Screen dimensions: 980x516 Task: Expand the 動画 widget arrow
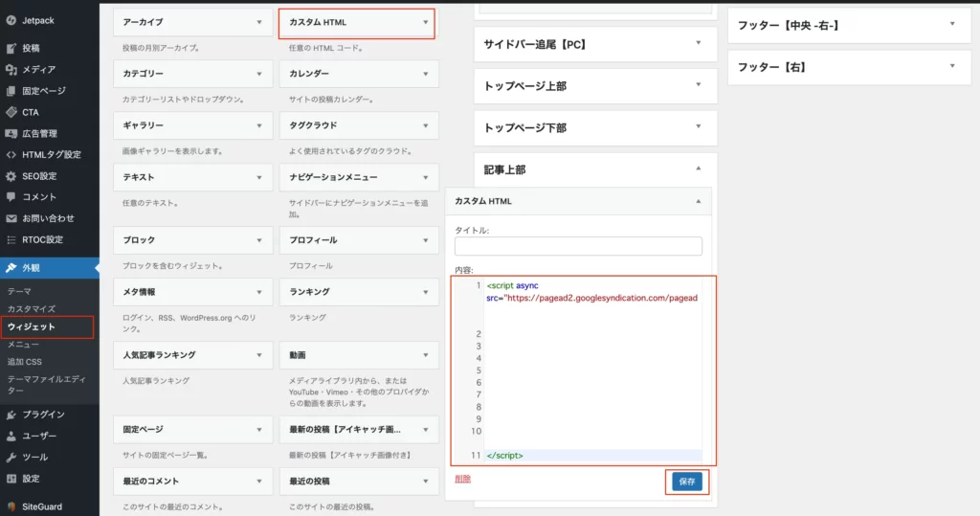coord(426,355)
